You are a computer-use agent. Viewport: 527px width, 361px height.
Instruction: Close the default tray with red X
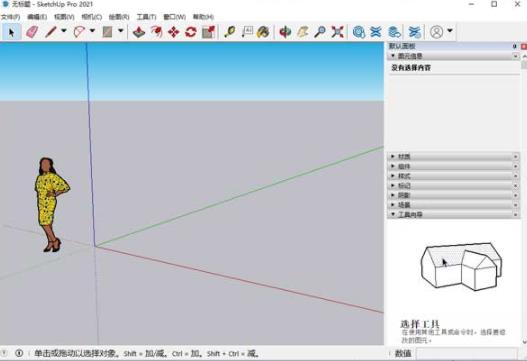(524, 46)
